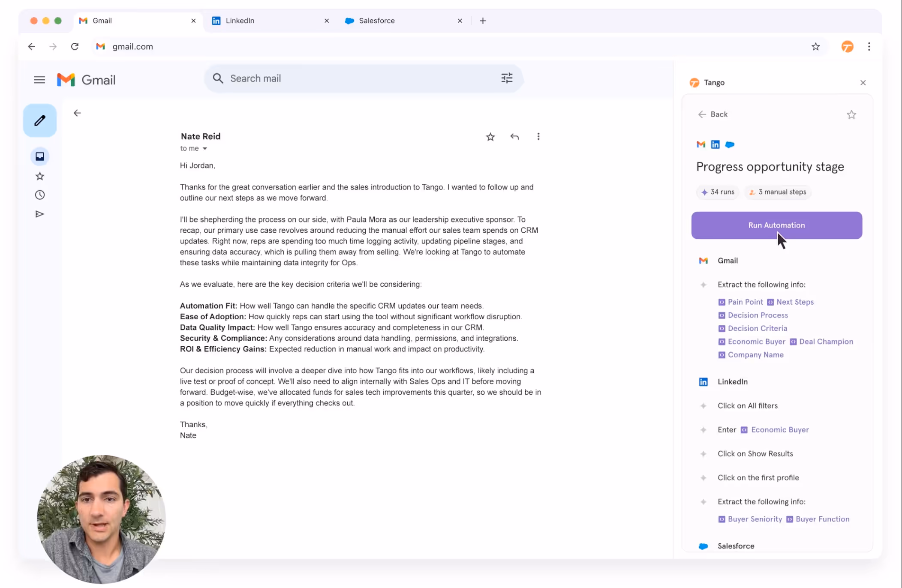
Task: Click the Next Steps variable
Action: tap(790, 302)
